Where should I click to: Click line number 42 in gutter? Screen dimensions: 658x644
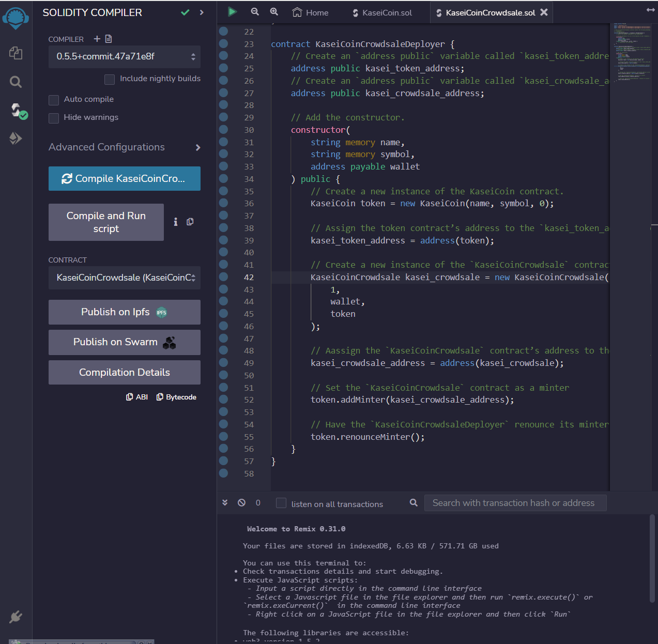coord(249,277)
